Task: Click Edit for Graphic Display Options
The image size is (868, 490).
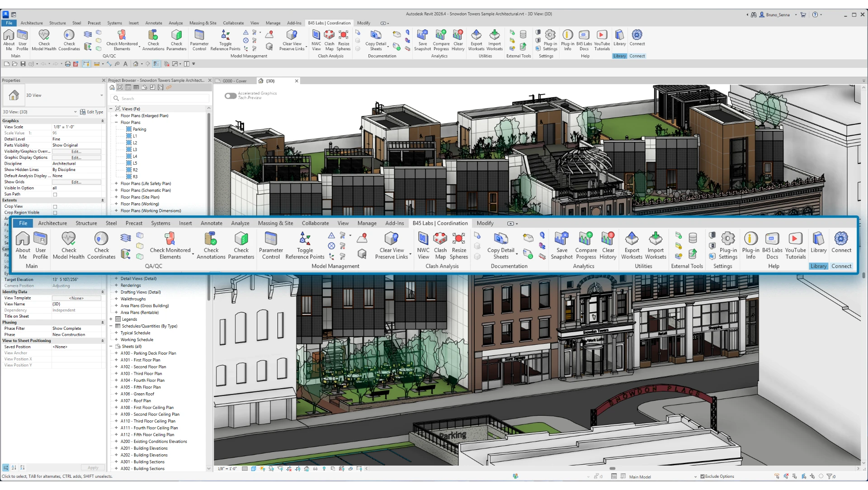Action: 76,158
